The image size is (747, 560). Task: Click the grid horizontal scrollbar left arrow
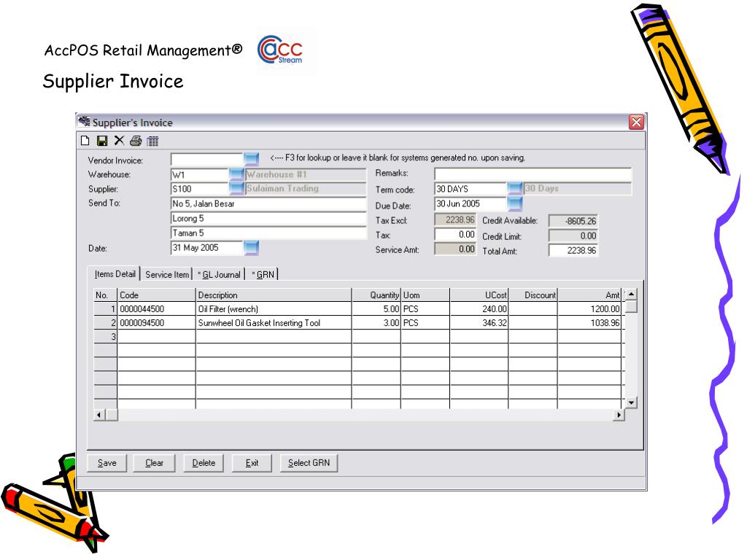click(99, 415)
